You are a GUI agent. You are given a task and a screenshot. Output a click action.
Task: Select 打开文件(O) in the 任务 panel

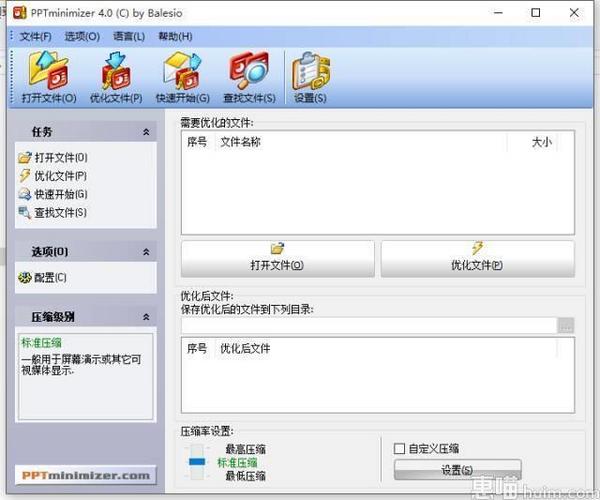click(x=53, y=158)
